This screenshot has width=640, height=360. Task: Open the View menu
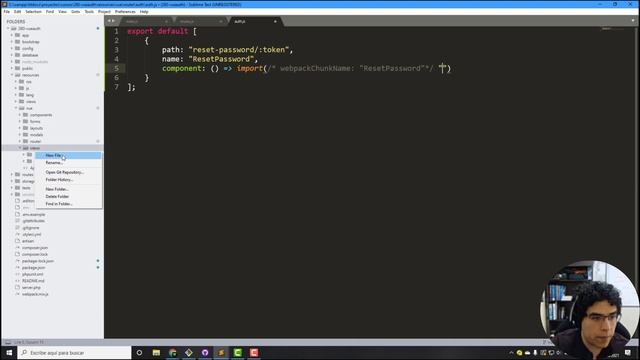62,12
